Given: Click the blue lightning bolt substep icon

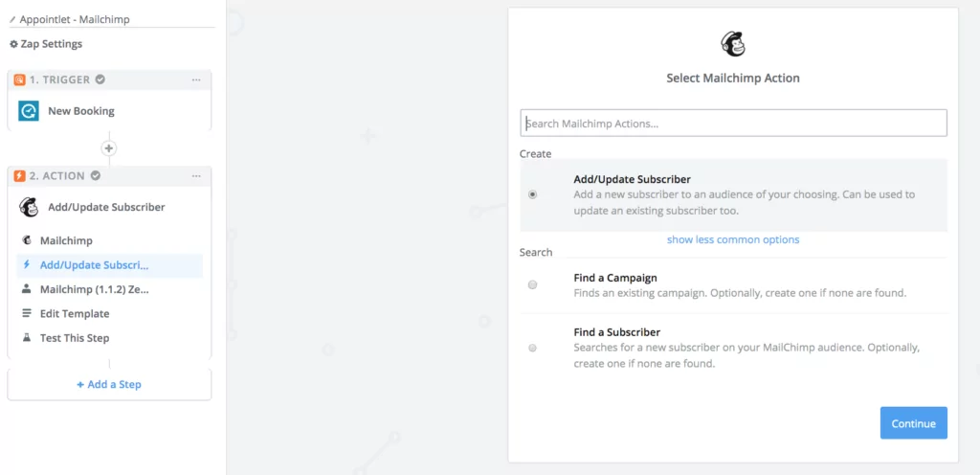Looking at the screenshot, I should [26, 265].
